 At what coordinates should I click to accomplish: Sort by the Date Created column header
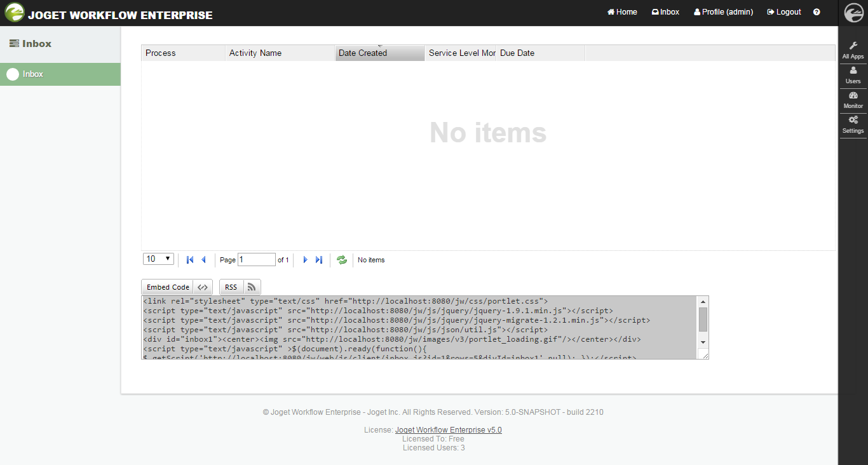[x=380, y=53]
